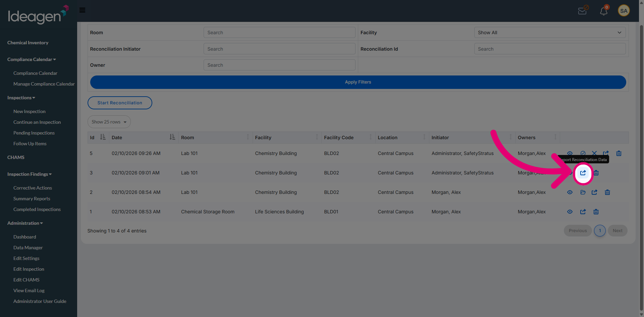Cancel reconciliation Id 5 with X icon
This screenshot has height=317, width=644.
click(594, 153)
